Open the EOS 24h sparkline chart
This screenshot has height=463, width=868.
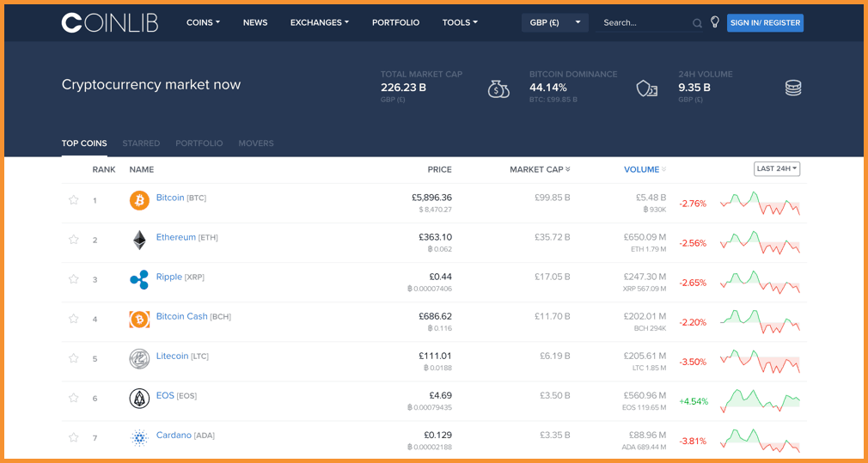tap(760, 401)
